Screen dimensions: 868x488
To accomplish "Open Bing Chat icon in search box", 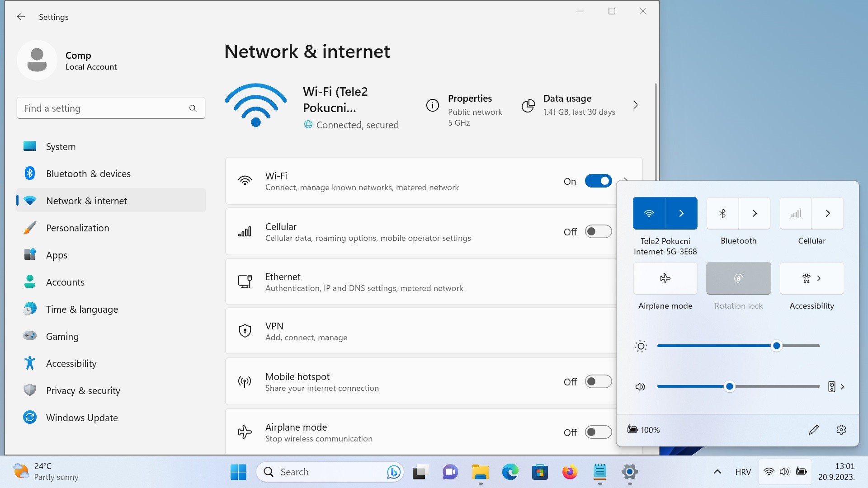I will 393,472.
